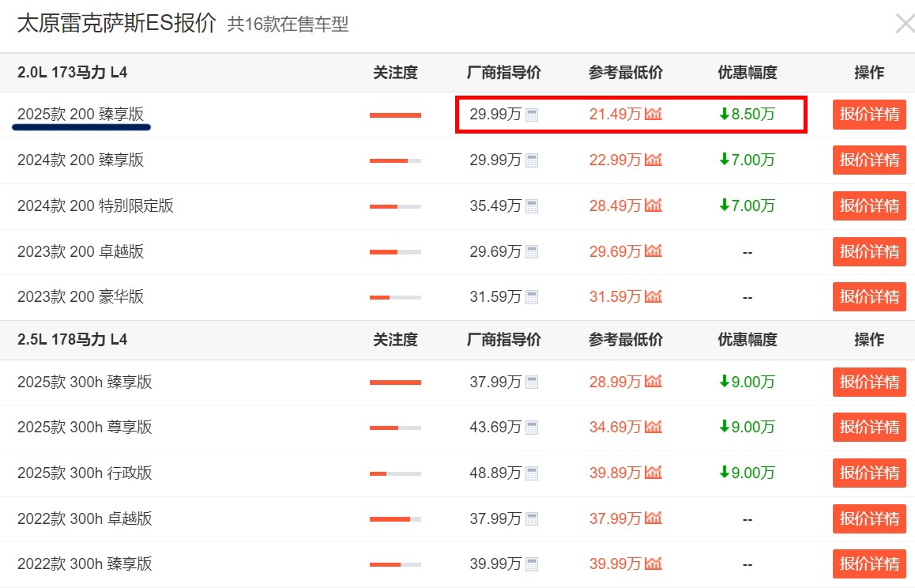
Task: Click attention bar for 2024款 200 特别限定版
Action: pos(395,207)
